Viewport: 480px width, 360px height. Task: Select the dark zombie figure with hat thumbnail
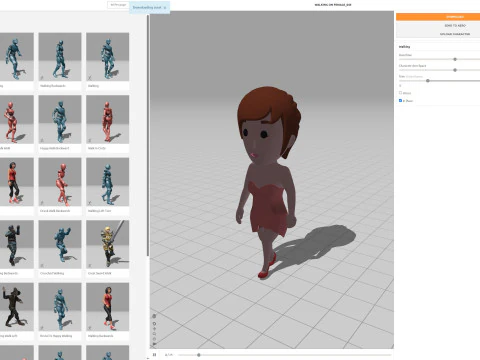point(17,307)
